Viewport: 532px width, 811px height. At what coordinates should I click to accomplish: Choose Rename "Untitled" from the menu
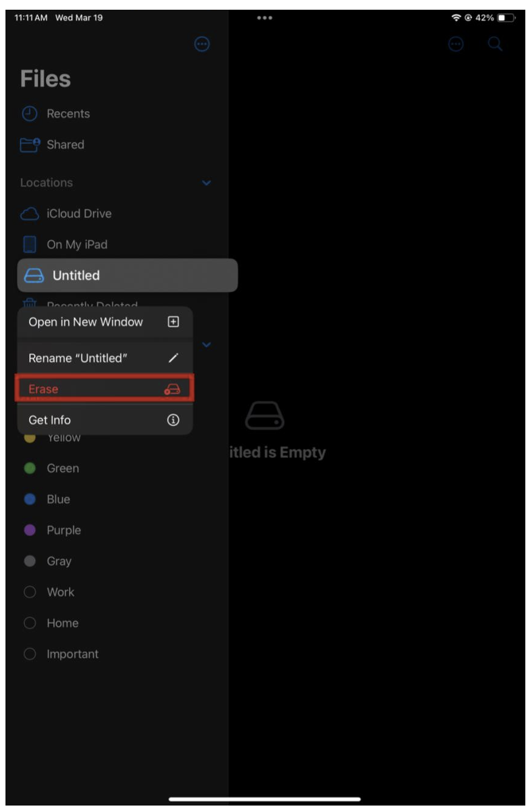click(105, 358)
